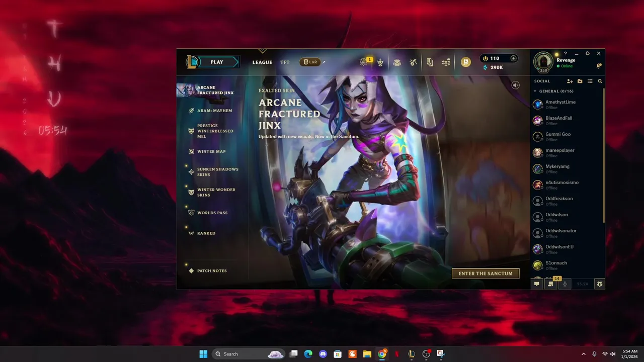Click the friends list scrollbar
The image size is (644, 362).
[x=604, y=156]
